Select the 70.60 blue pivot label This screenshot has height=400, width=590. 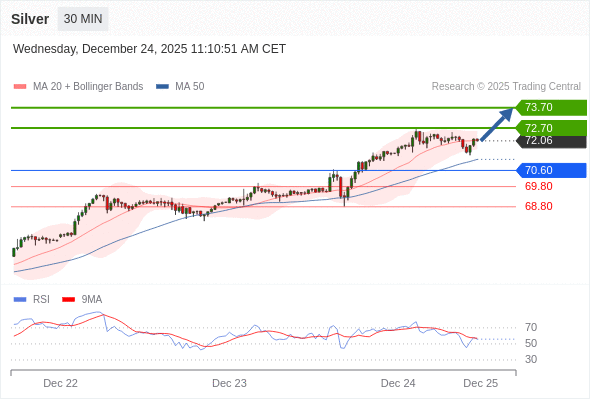(551, 170)
